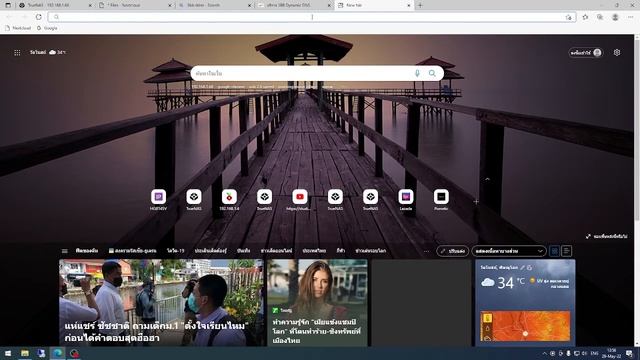Open the Edge settings and more menu
640x360 pixels.
(x=630, y=17)
